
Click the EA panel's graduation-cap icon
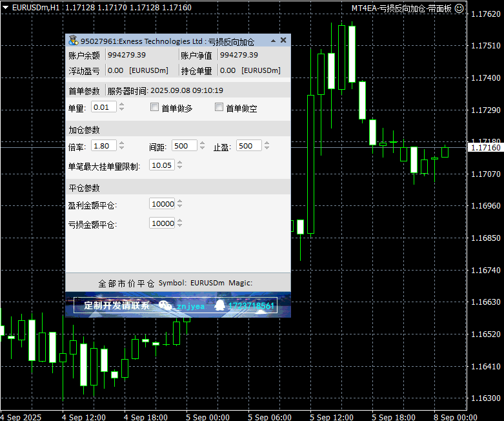click(x=73, y=41)
